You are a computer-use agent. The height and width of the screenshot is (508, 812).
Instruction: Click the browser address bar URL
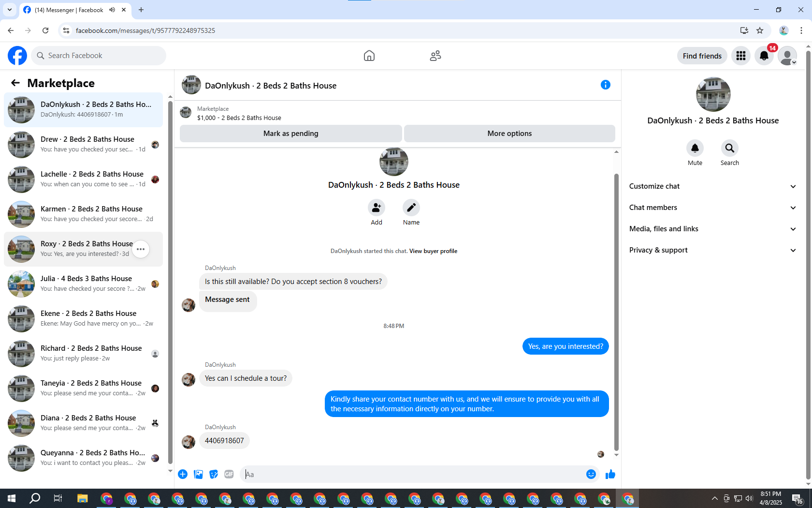pyautogui.click(x=145, y=30)
